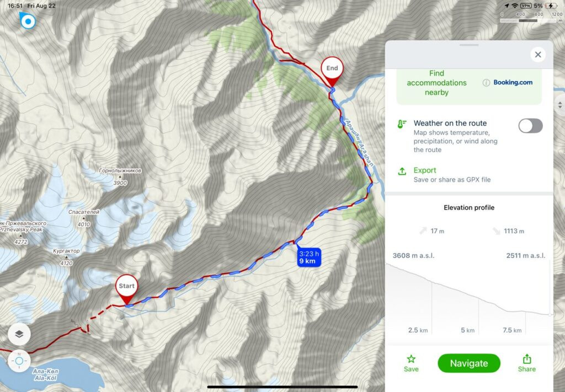Start navigation with Navigate button
Image resolution: width=565 pixels, height=392 pixels.
[x=469, y=363]
